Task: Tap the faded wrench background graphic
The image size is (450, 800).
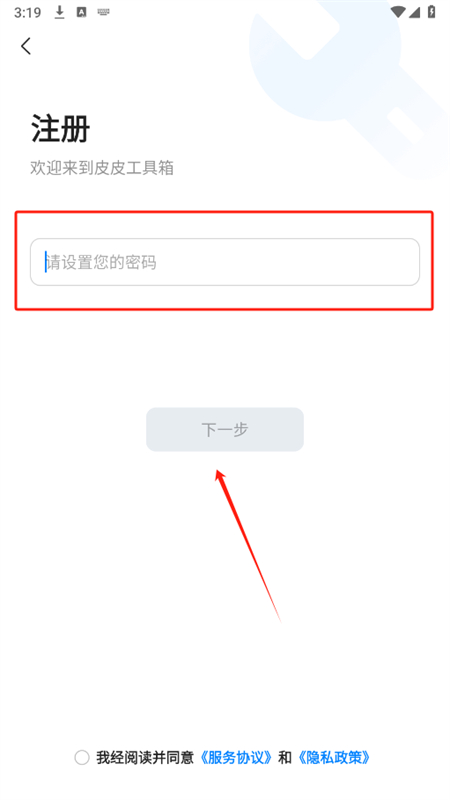Action: (x=347, y=87)
